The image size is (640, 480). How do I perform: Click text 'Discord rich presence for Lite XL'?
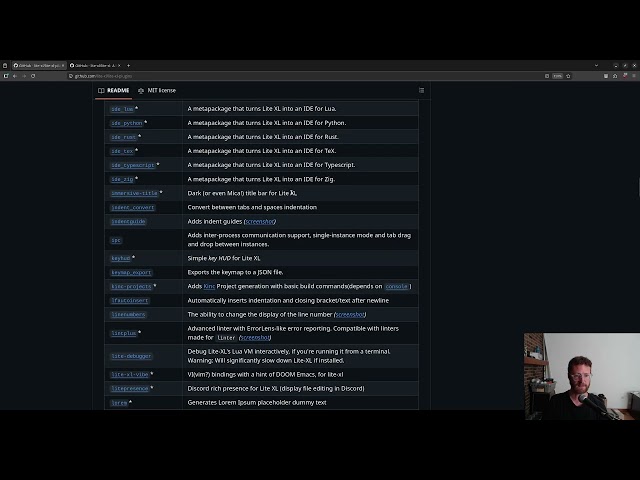point(233,389)
